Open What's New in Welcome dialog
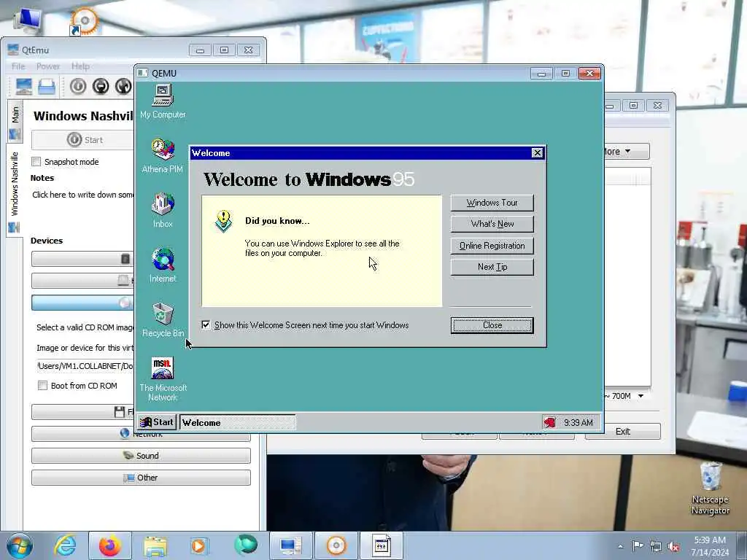Image resolution: width=747 pixels, height=560 pixels. tap(492, 224)
